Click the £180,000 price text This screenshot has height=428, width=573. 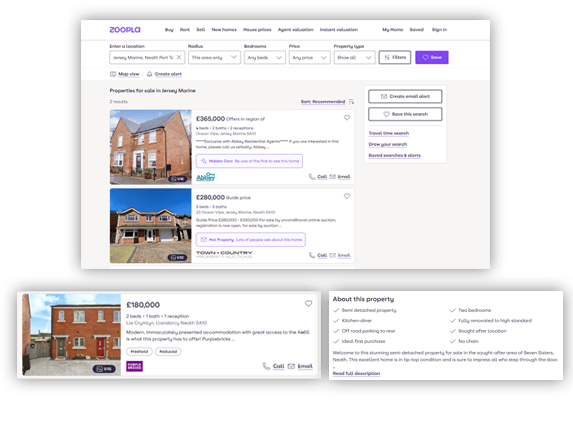click(143, 304)
